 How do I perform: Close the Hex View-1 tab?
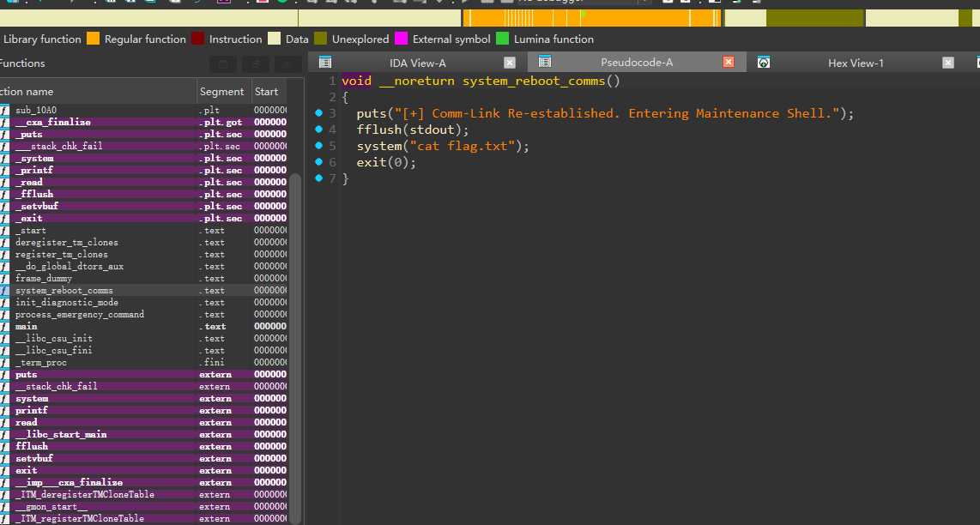click(x=948, y=63)
